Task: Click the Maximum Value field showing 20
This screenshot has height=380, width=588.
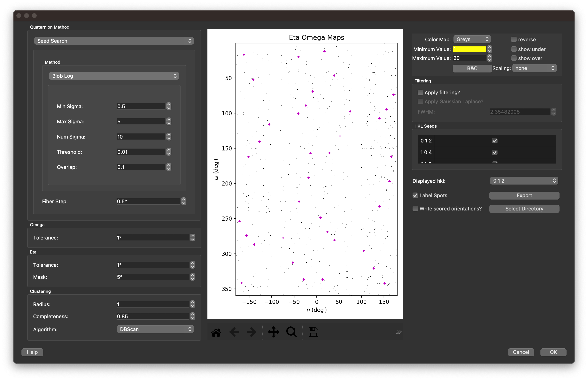Action: click(x=469, y=58)
